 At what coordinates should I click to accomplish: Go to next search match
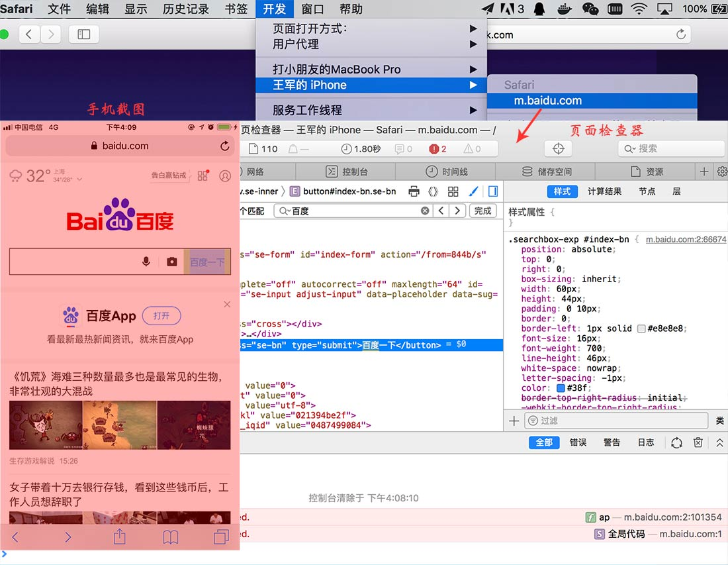(x=458, y=211)
